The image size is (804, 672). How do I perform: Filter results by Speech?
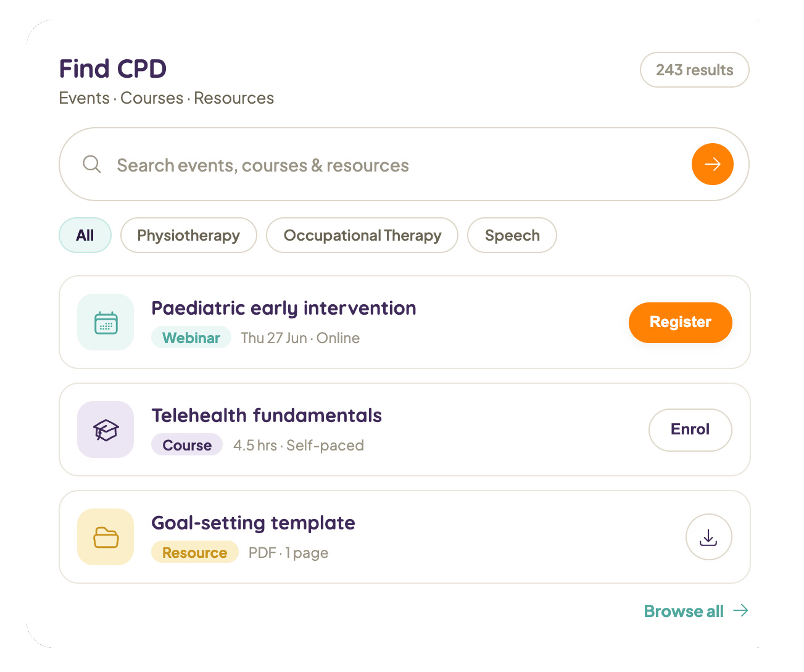tap(512, 235)
